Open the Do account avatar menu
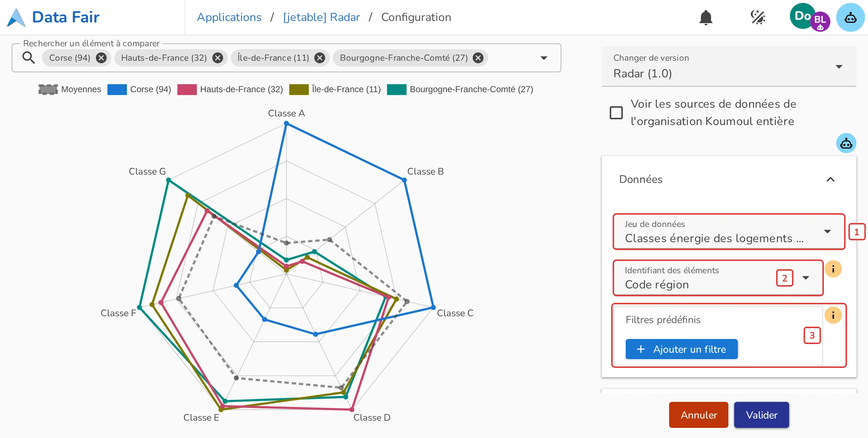 tap(802, 16)
